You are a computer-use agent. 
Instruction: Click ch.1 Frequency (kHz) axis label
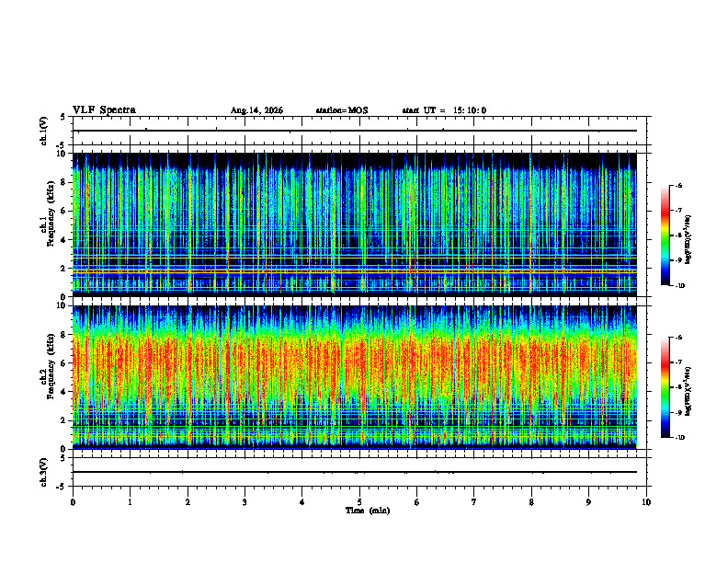(x=49, y=224)
